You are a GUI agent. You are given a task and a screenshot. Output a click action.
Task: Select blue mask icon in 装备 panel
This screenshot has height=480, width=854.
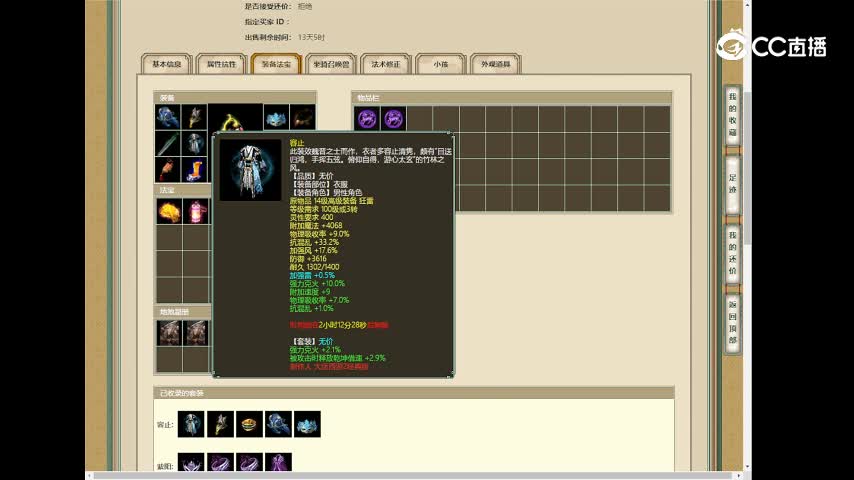(x=276, y=117)
